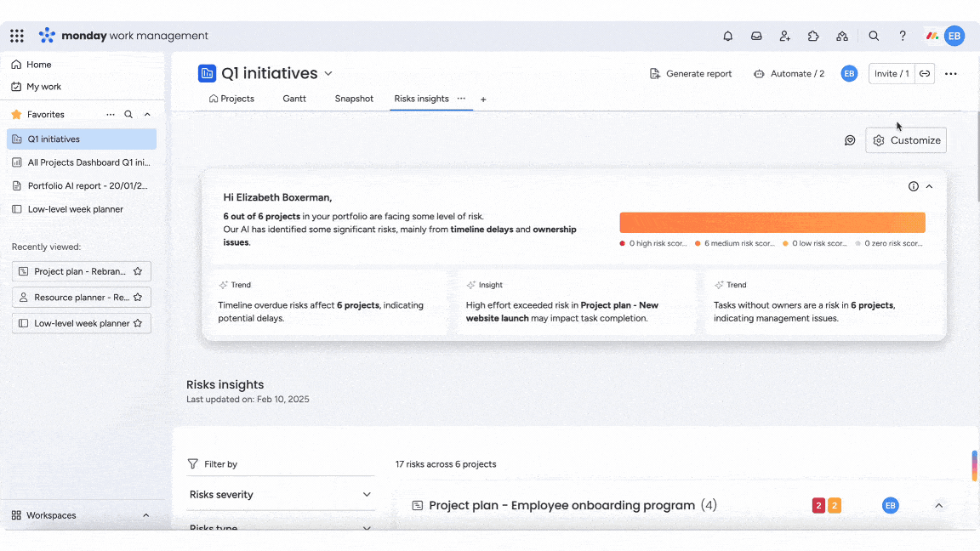
Task: Click the monday products switcher icon
Action: pos(932,37)
